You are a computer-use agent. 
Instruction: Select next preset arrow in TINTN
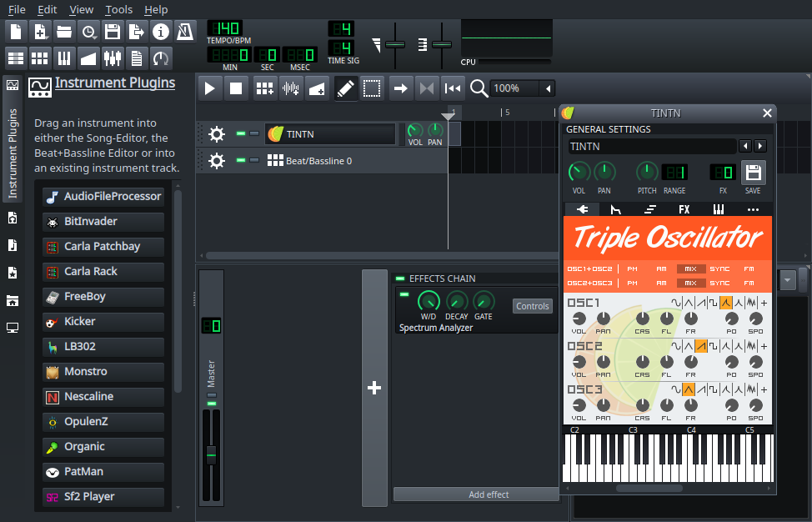[x=760, y=146]
